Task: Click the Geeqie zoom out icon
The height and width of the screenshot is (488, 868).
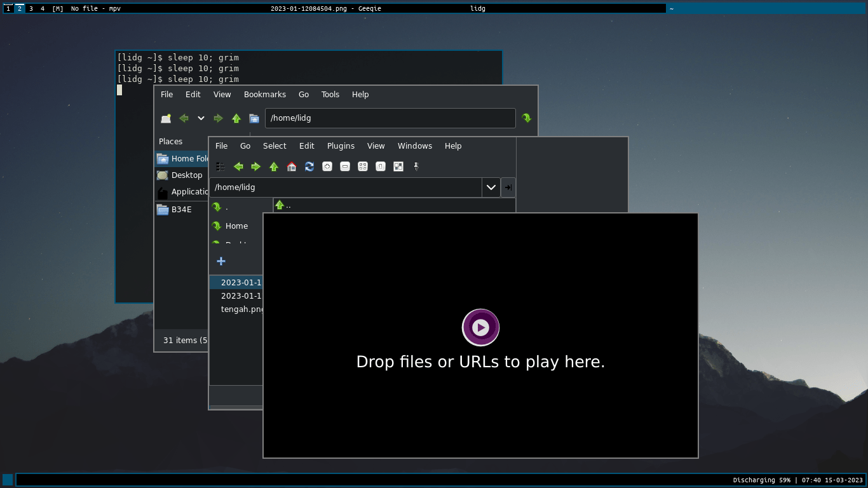Action: coord(345,166)
